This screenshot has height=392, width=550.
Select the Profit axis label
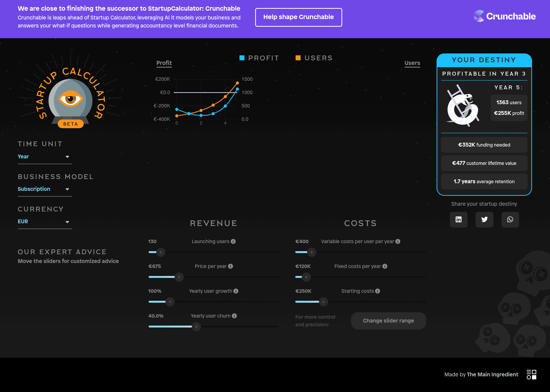pyautogui.click(x=164, y=63)
